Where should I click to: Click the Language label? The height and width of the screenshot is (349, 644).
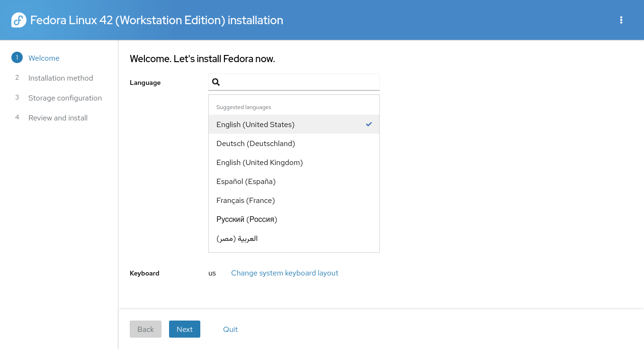click(145, 83)
